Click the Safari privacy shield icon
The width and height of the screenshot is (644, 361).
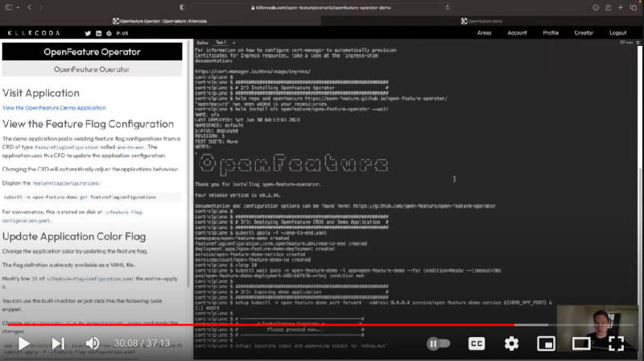click(182, 7)
